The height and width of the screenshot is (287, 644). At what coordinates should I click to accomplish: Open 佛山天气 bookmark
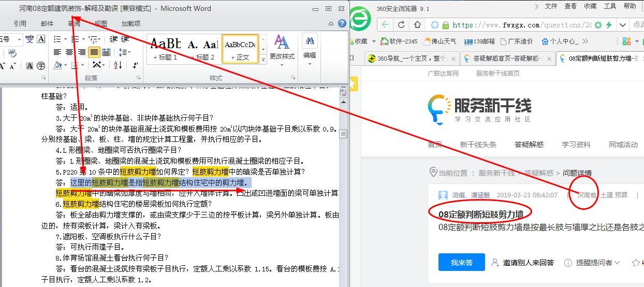click(x=441, y=41)
